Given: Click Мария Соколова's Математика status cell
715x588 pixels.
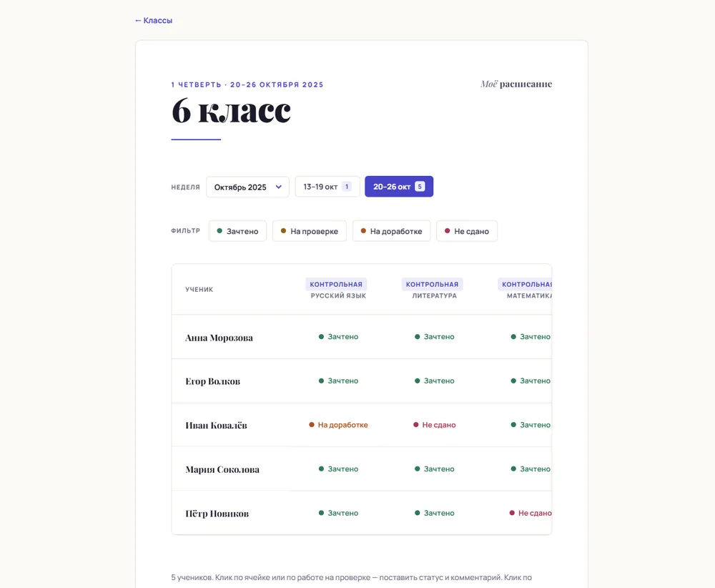Looking at the screenshot, I should click(x=531, y=469).
